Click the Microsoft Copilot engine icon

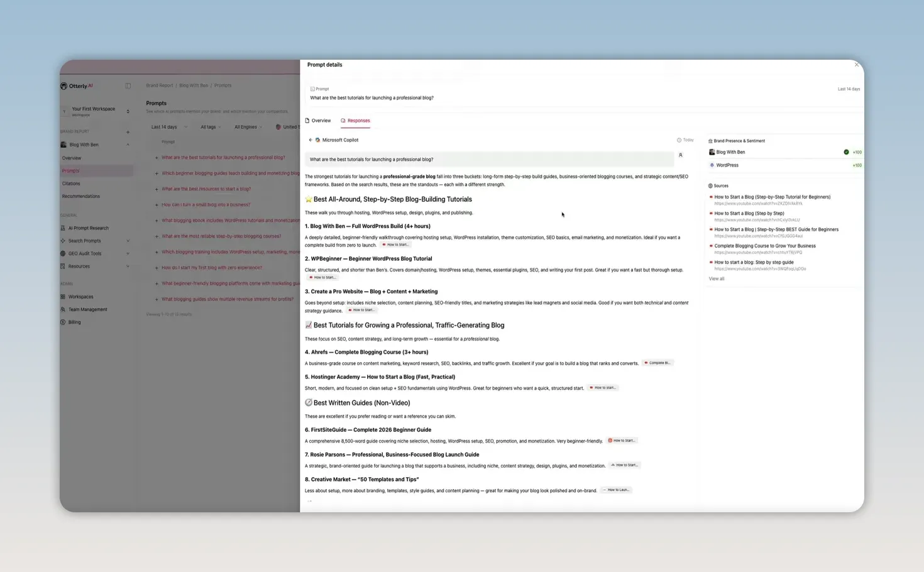click(317, 140)
